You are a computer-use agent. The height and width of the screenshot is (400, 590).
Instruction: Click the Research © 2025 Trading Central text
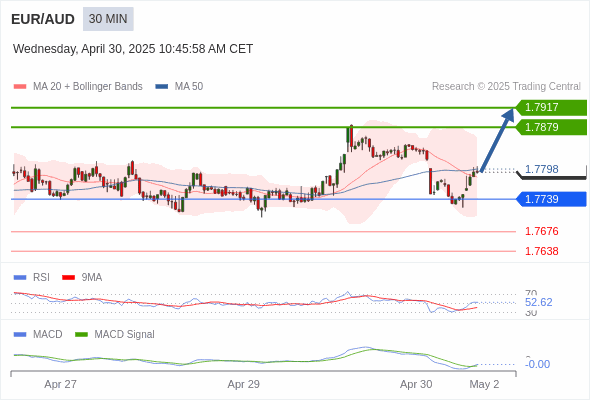pyautogui.click(x=506, y=87)
